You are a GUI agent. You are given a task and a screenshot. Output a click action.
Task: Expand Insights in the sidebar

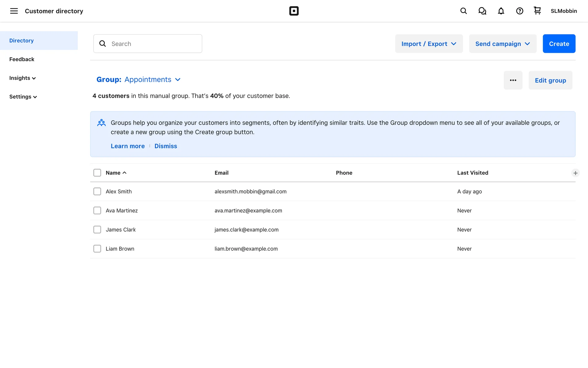22,78
